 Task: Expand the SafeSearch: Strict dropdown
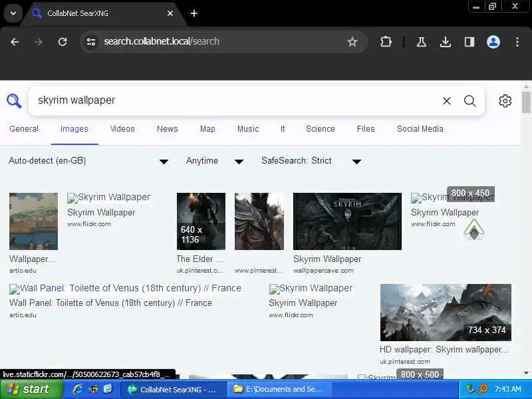[x=311, y=161]
